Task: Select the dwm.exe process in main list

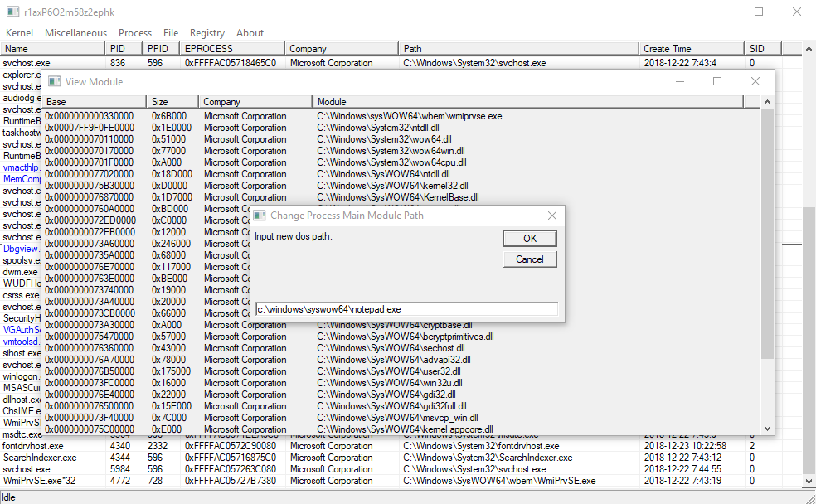Action: point(20,272)
